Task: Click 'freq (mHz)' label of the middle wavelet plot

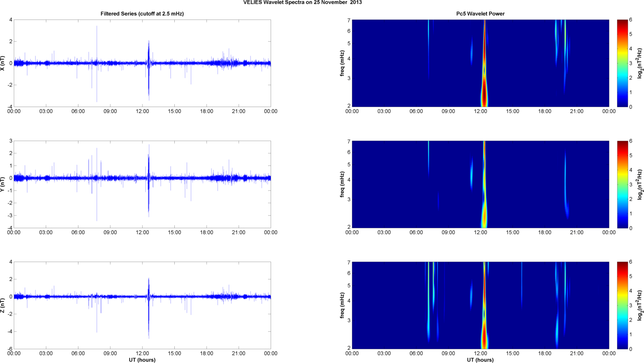Action: [342, 184]
